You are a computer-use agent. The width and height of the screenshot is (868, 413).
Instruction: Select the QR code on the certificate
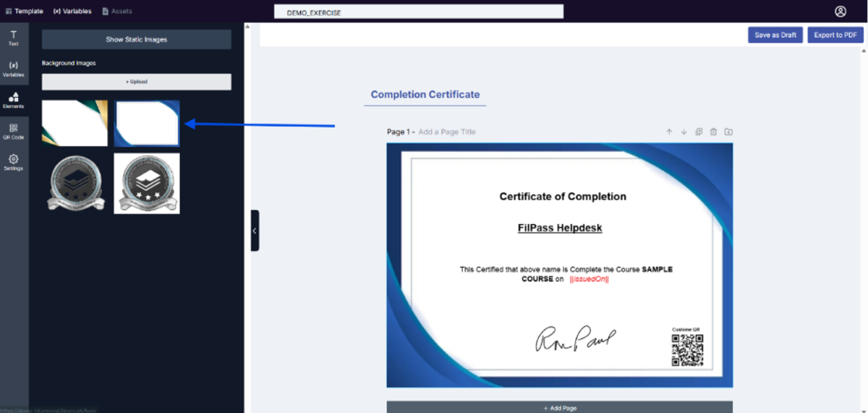click(x=687, y=351)
